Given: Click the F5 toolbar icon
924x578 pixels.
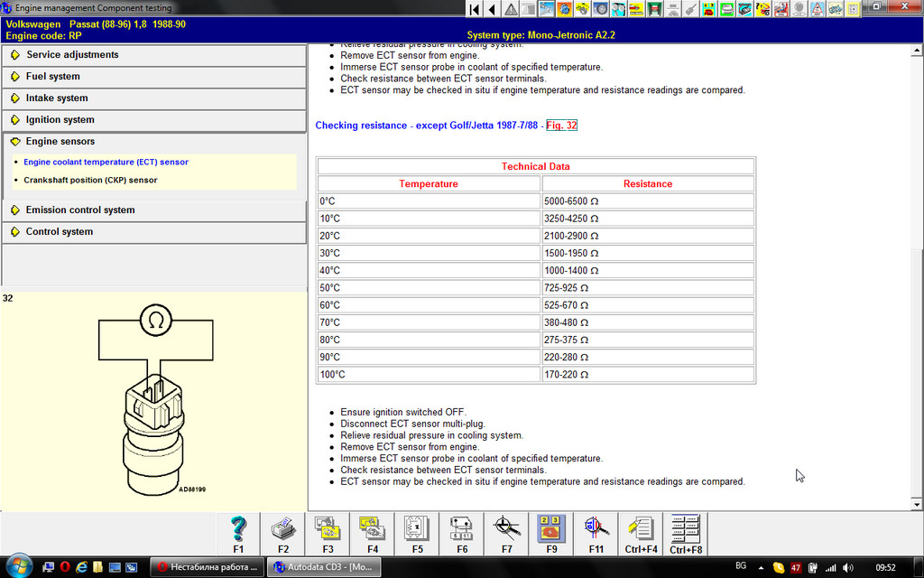Looking at the screenshot, I should tap(417, 529).
